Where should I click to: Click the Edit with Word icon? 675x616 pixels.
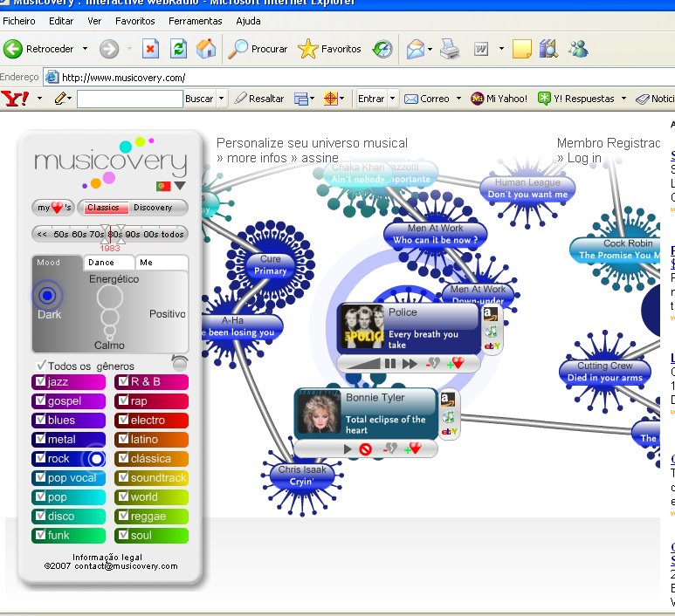(481, 49)
